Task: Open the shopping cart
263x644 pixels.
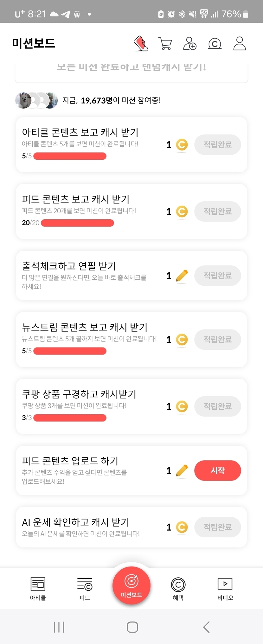Action: 165,43
